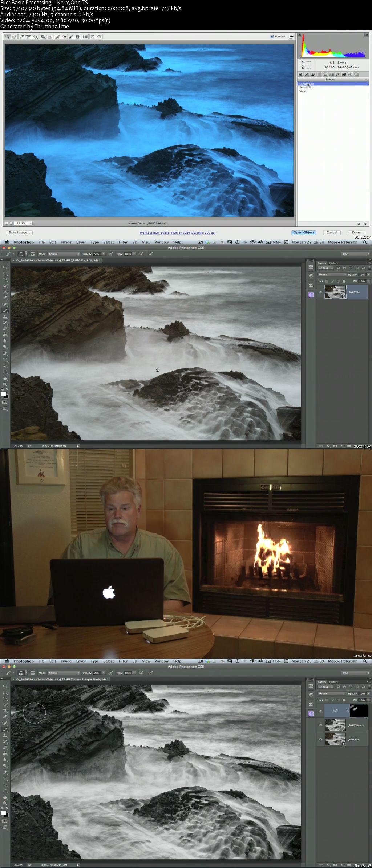The image size is (372, 868).
Task: Open Kind filter dropdown in 19:54 Layers panel
Action: [325, 268]
